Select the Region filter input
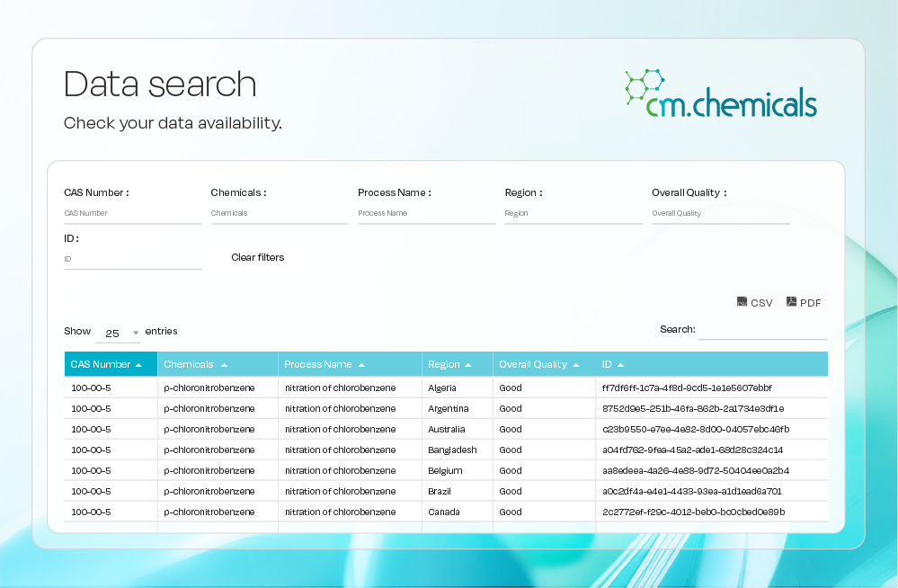 tap(573, 214)
